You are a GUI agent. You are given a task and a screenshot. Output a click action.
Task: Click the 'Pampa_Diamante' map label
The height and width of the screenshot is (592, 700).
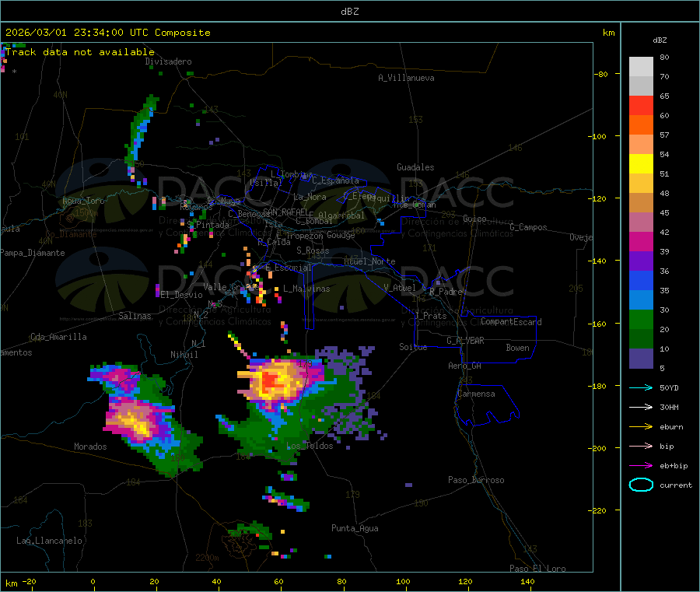(32, 253)
